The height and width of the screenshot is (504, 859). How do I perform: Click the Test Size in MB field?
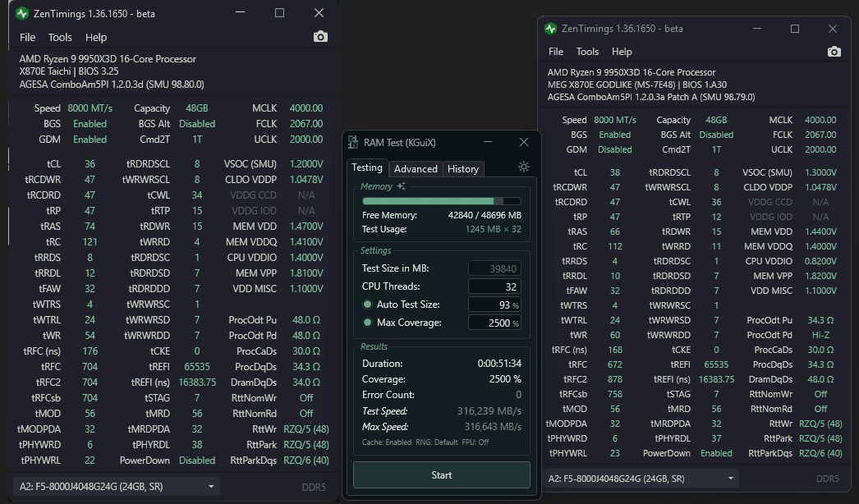tap(494, 268)
